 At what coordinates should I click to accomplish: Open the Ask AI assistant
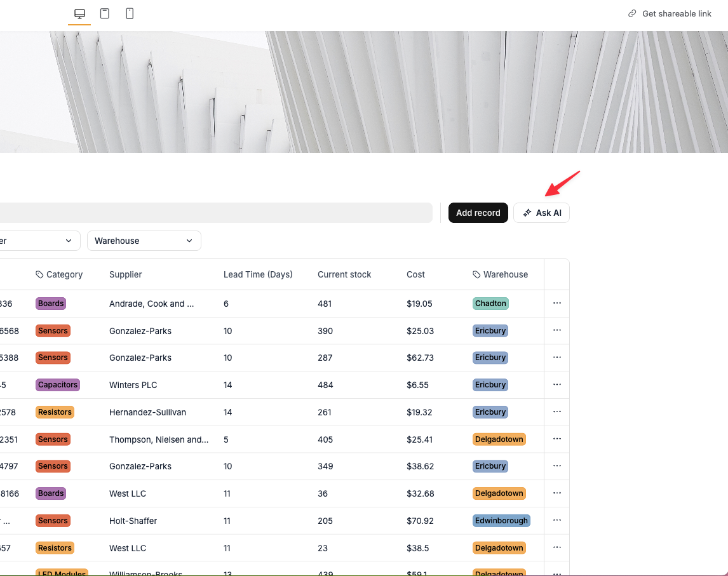[x=541, y=213]
